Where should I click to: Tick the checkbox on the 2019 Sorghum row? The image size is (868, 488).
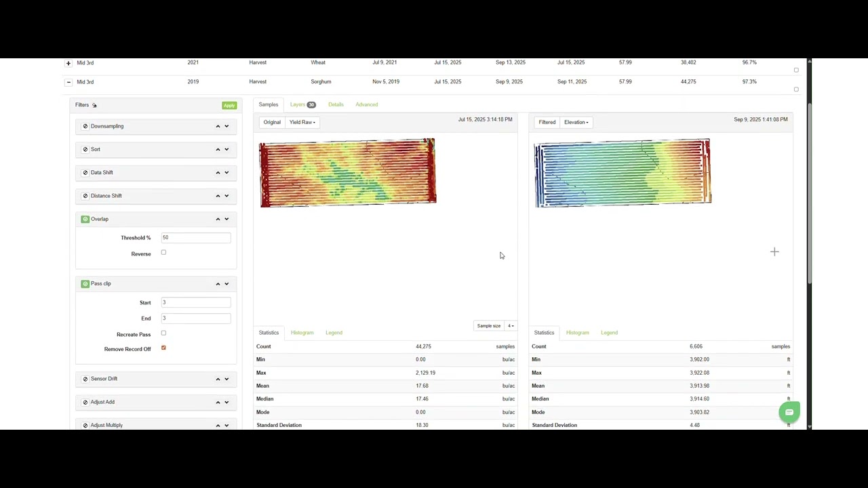click(796, 89)
